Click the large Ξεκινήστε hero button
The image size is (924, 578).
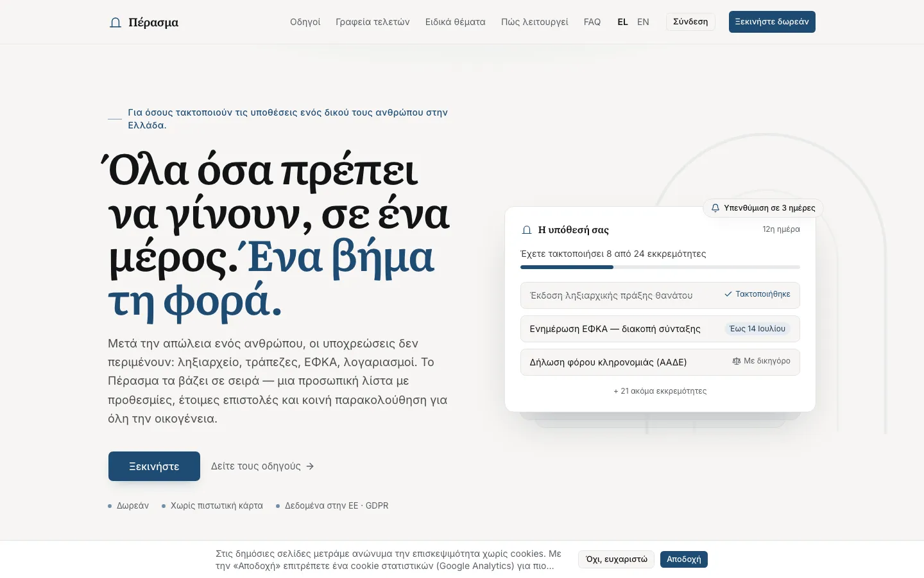pyautogui.click(x=154, y=466)
